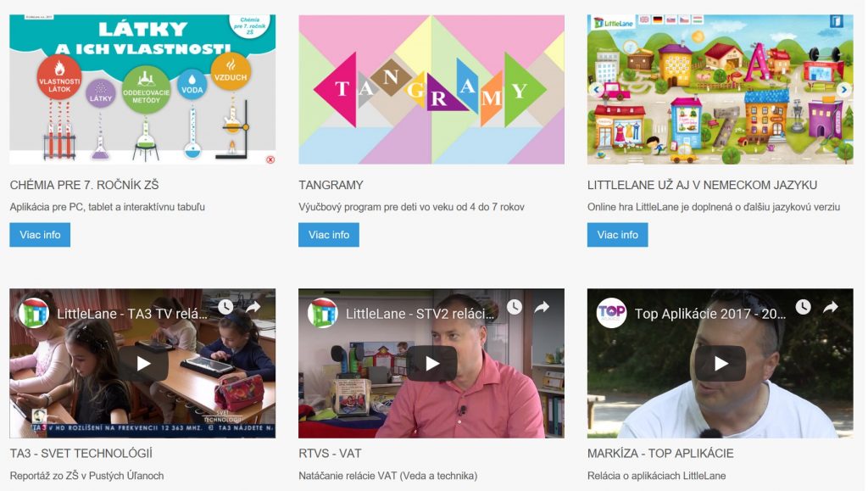Click Watch Later clock on Top Aplikácie video

tap(804, 307)
